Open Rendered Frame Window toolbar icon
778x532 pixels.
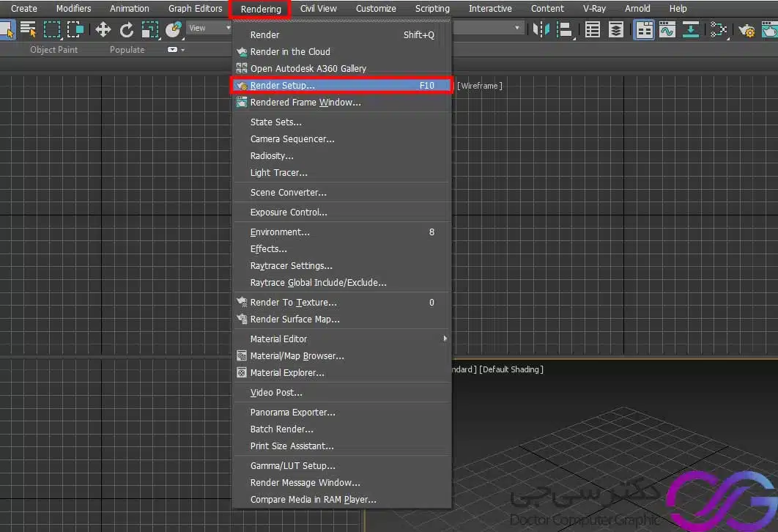(769, 30)
